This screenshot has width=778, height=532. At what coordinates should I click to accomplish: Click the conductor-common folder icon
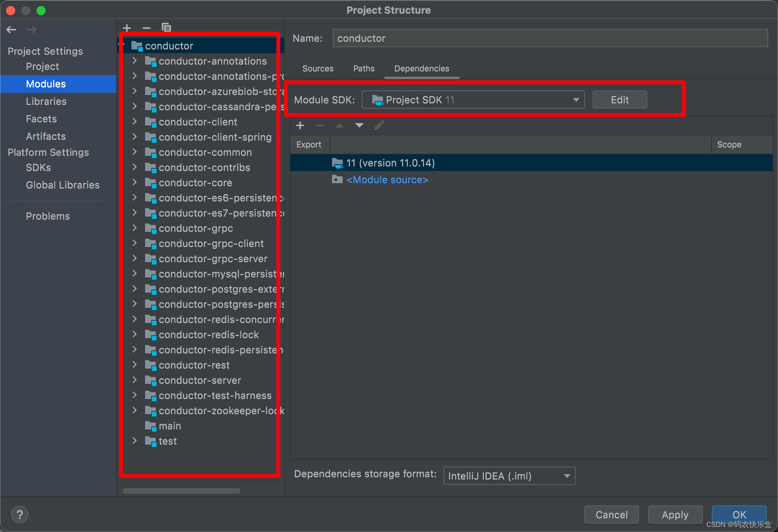151,152
